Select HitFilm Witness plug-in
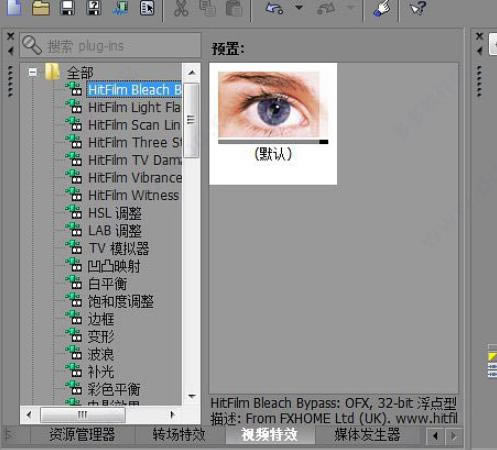 [133, 195]
